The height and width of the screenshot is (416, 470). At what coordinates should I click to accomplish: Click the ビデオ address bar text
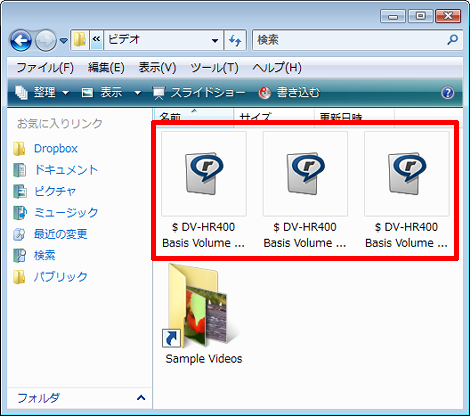point(124,40)
